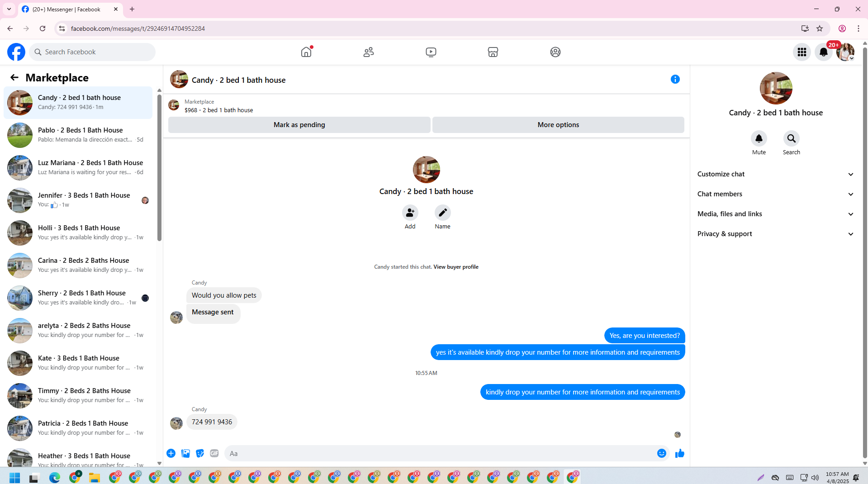The width and height of the screenshot is (868, 484).
Task: Add people to the chat
Action: [x=410, y=213]
